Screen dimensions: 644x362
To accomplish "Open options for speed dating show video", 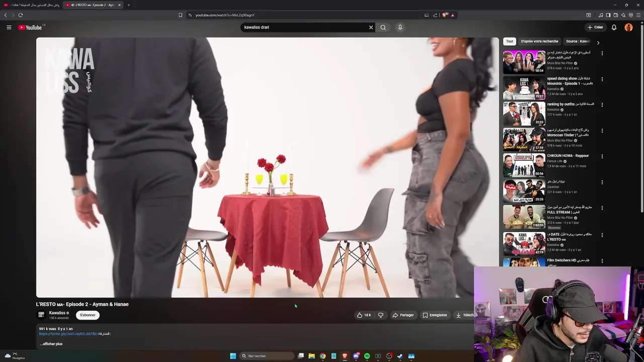I will point(602,79).
